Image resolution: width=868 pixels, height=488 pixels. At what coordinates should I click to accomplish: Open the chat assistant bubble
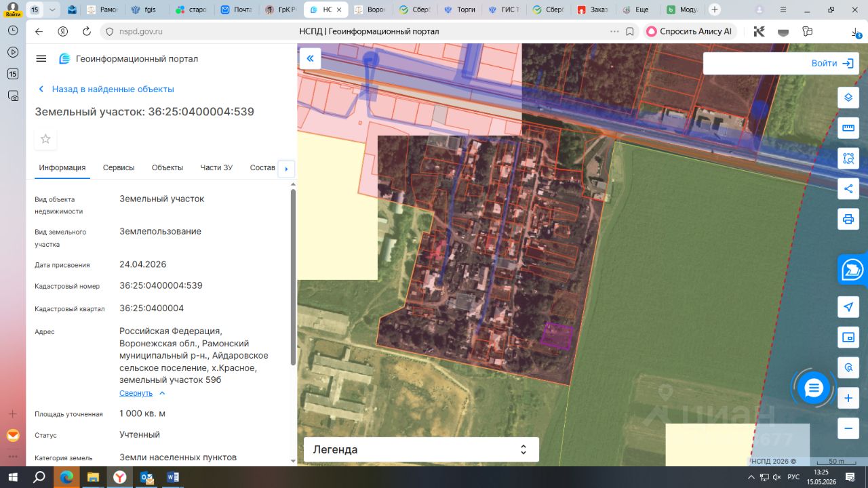[814, 388]
